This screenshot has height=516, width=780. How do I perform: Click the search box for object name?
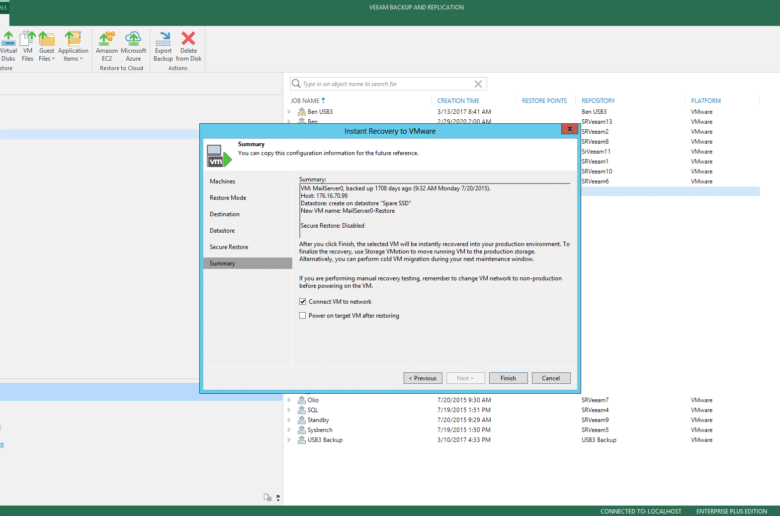coord(388,84)
